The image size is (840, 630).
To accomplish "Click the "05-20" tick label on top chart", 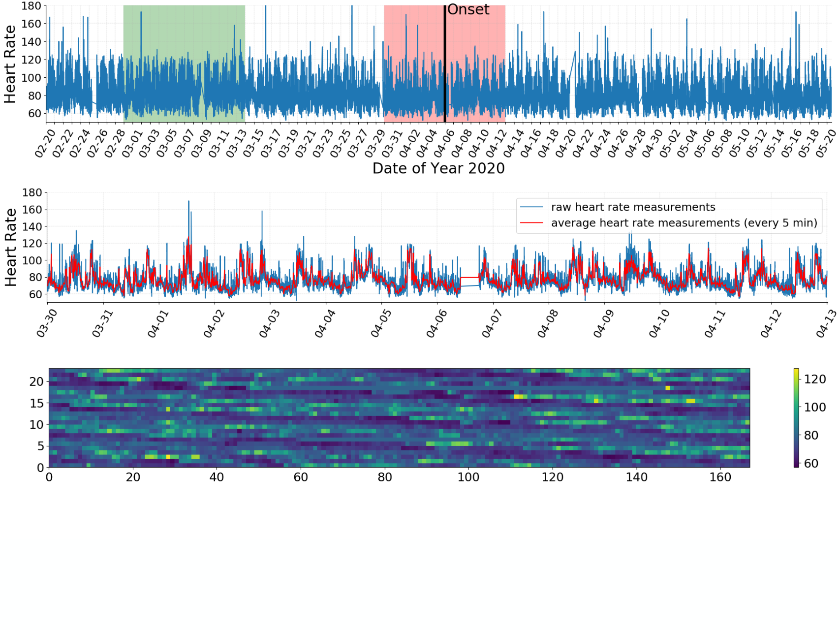I will click(x=826, y=144).
